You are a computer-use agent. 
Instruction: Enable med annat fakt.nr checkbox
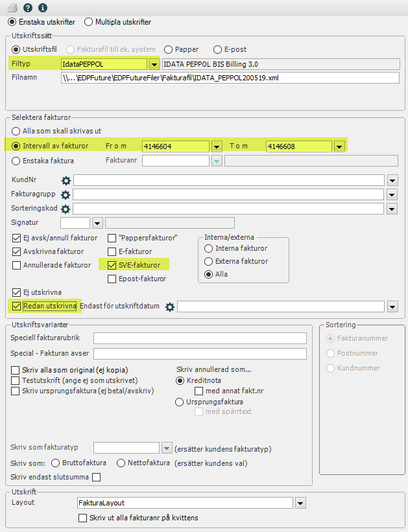(x=198, y=391)
